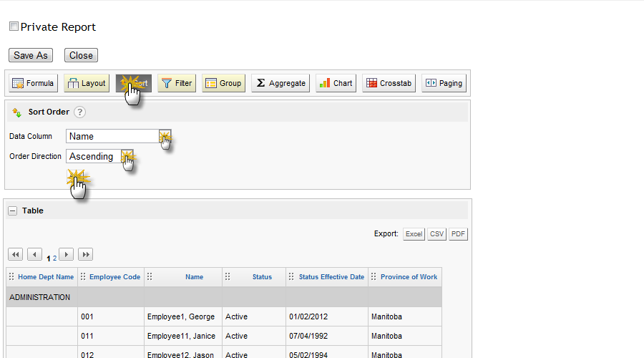Viewport: 644px width, 358px height.
Task: Click the Save As button
Action: pos(31,55)
